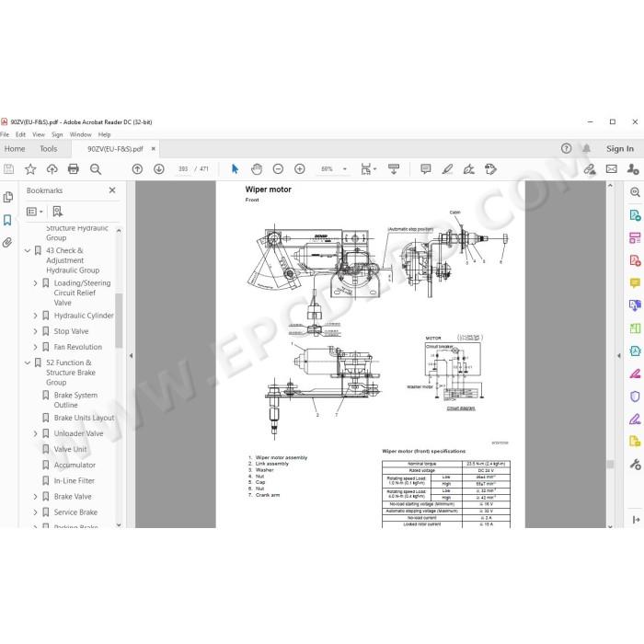Go to previous page arrow icon
Screen dimensions: 644x644
tap(137, 168)
